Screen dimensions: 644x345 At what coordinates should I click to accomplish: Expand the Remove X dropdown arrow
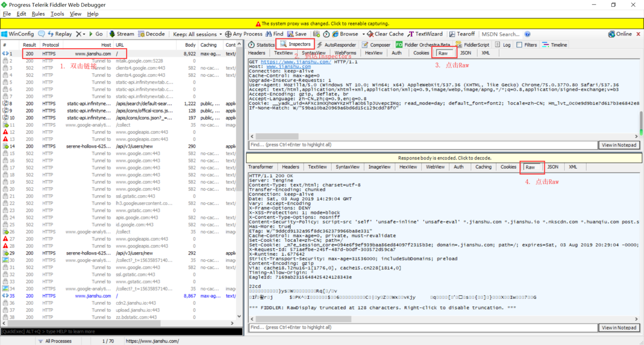tap(84, 34)
